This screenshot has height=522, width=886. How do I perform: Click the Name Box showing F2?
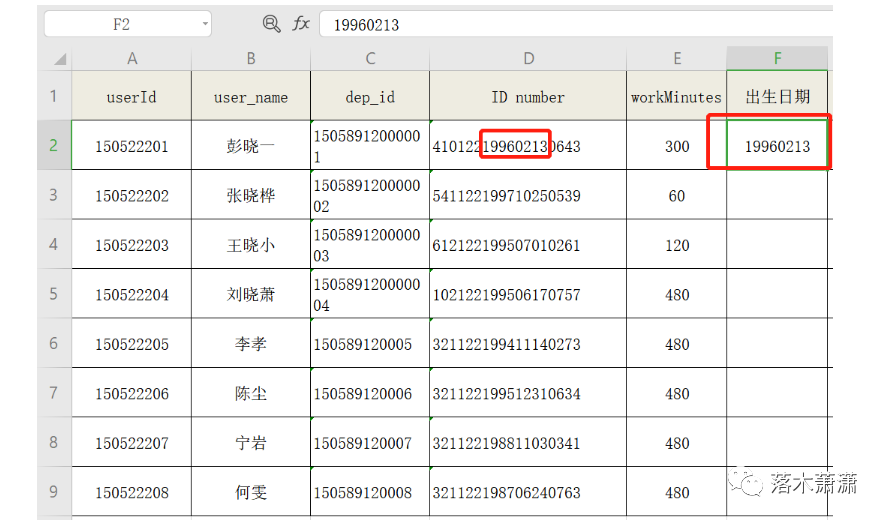click(x=128, y=24)
